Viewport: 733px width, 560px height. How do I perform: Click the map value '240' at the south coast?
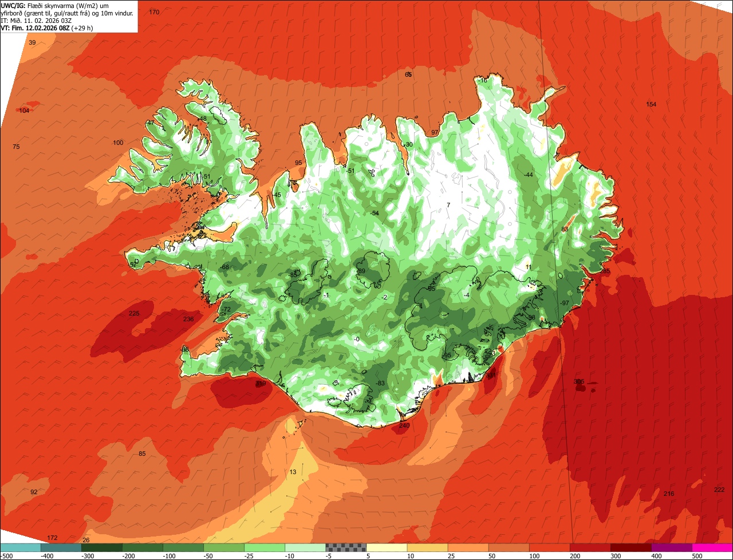point(404,425)
